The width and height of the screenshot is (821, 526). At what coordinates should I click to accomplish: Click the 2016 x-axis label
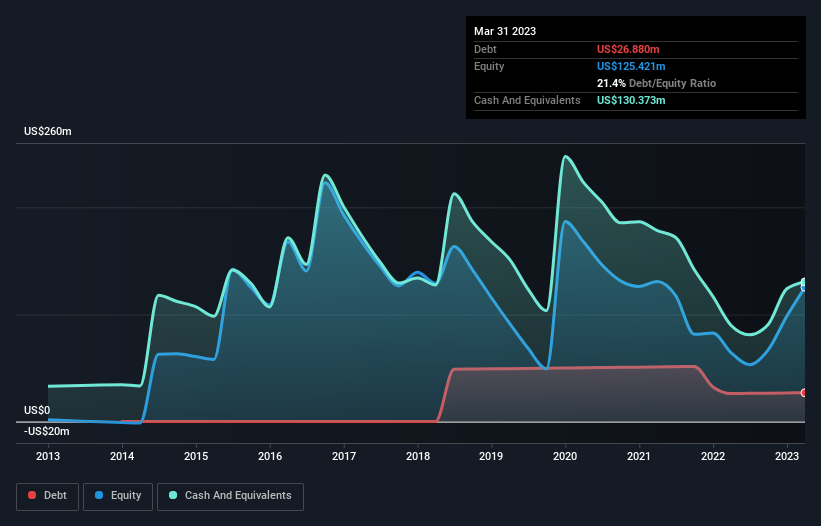(x=270, y=456)
